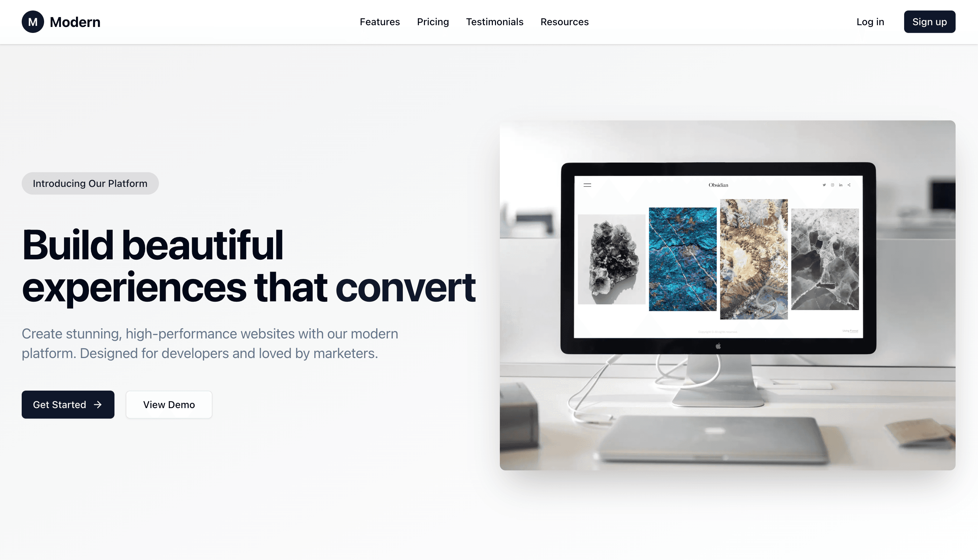Click the Log in link
978x560 pixels.
[x=870, y=21]
